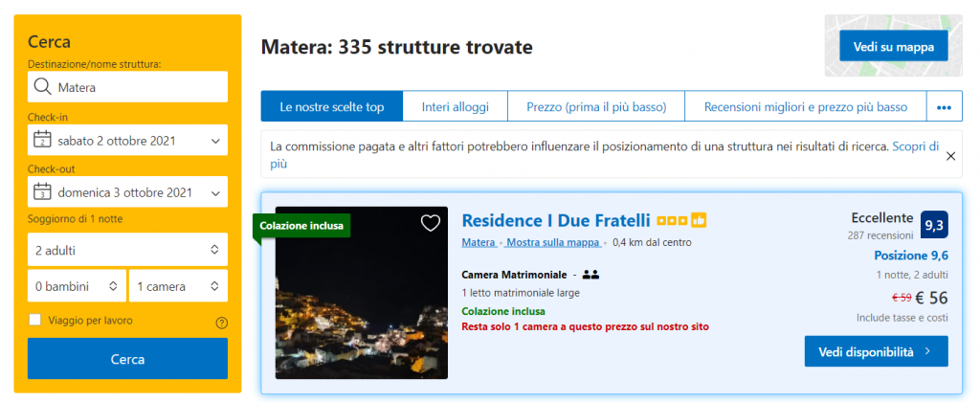Click the thumbs-up preferred partner badge

pyautogui.click(x=699, y=220)
